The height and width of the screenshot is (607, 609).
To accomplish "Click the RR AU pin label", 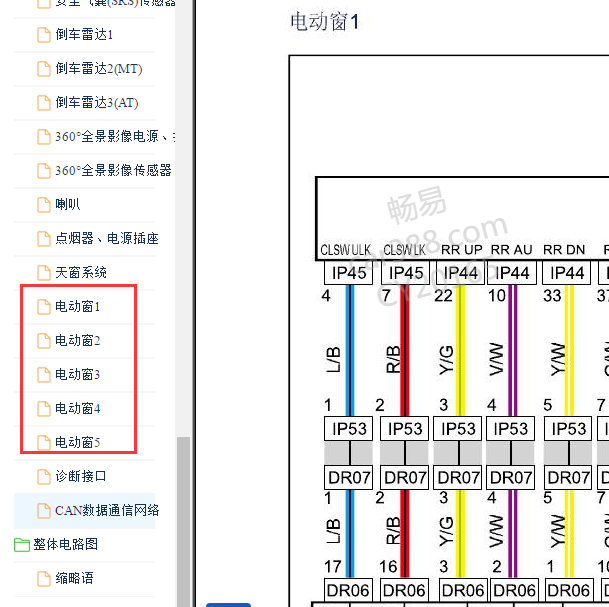I will 511,250.
